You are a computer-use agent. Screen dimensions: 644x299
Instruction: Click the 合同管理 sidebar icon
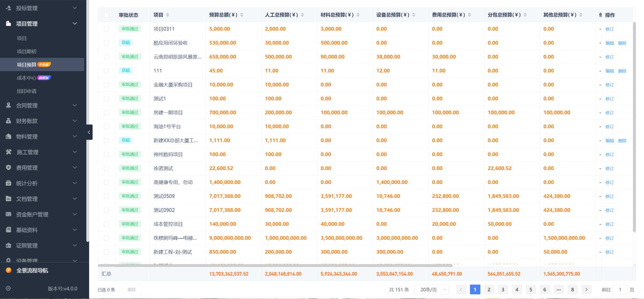[x=9, y=105]
